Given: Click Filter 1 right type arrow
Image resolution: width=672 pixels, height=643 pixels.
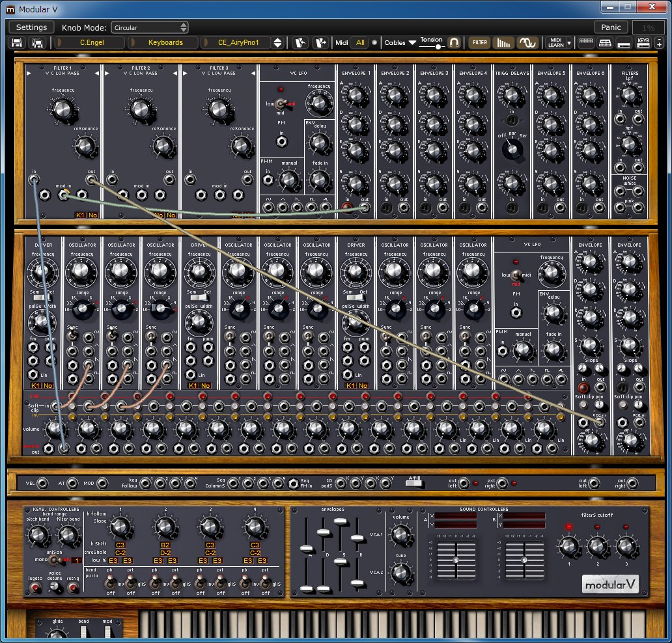Looking at the screenshot, I should (x=97, y=74).
